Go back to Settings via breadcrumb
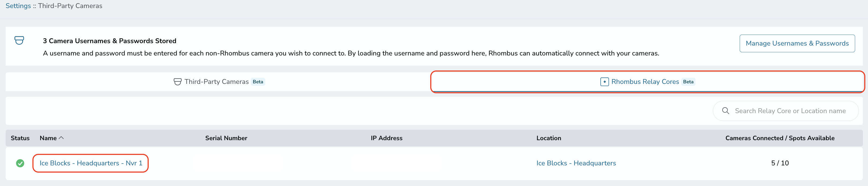868x186 pixels. [x=18, y=6]
